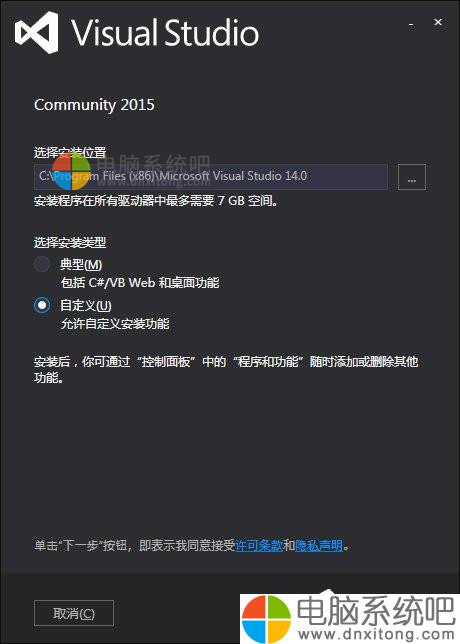Minimize the installer window
Viewport: 460px width, 644px height.
[x=411, y=25]
